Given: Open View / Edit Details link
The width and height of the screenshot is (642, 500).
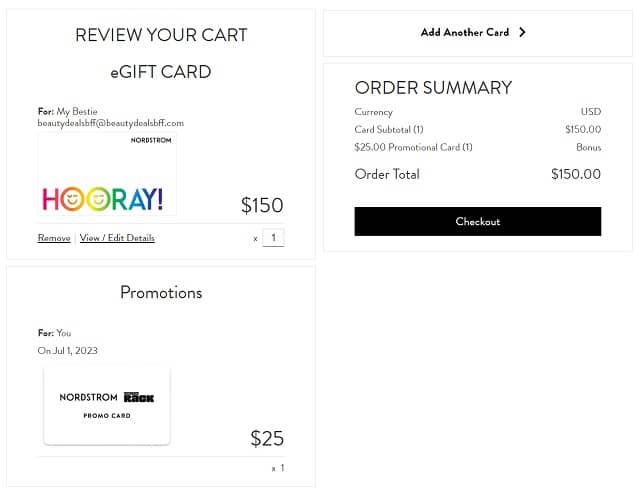Looking at the screenshot, I should pyautogui.click(x=117, y=238).
